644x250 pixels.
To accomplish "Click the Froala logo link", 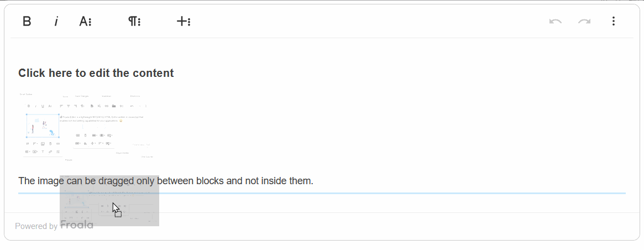I will (x=77, y=226).
